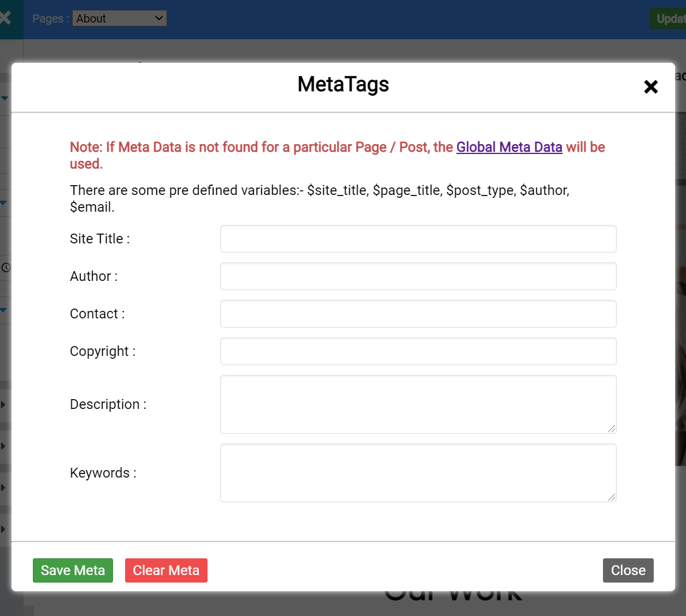Click the editor exit X icon in top-left corner
Screen dimensions: 686x616
tap(6, 18)
